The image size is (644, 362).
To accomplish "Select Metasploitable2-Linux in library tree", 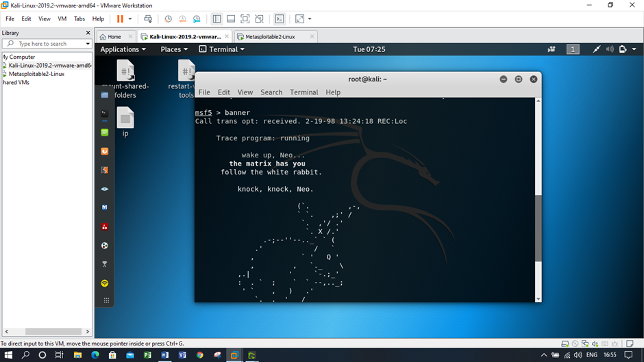I will click(x=36, y=74).
